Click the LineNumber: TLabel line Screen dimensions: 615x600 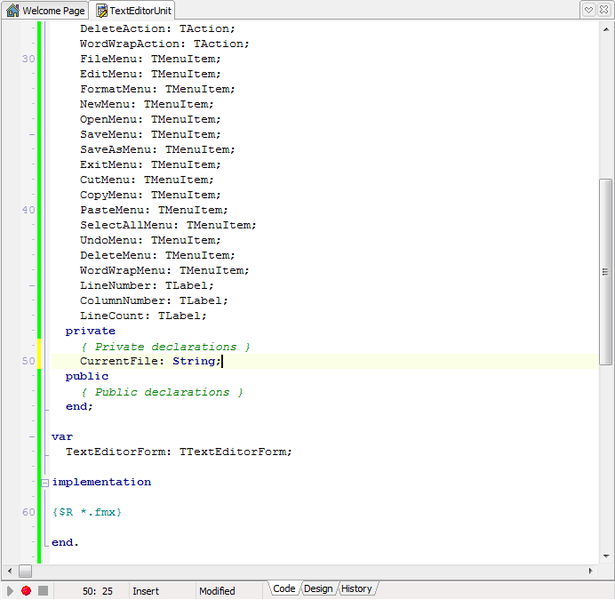pyautogui.click(x=147, y=285)
